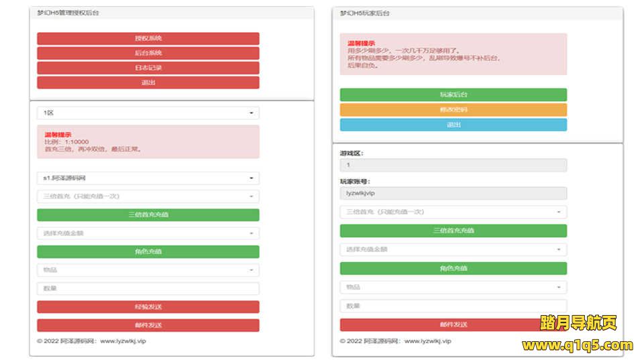Image resolution: width=644 pixels, height=362 pixels.
Task: Expand the 1区 server zone dropdown
Action: click(148, 113)
